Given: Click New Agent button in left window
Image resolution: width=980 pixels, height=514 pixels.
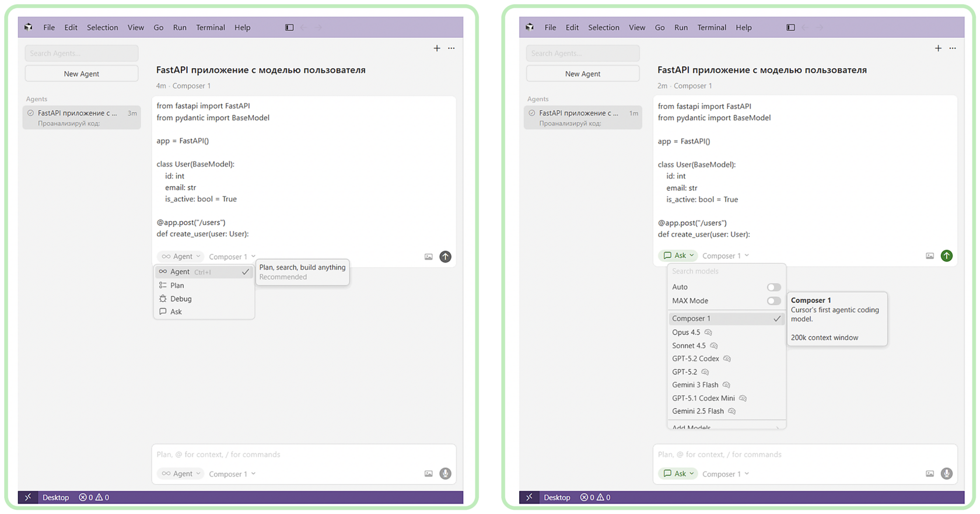Looking at the screenshot, I should 82,74.
